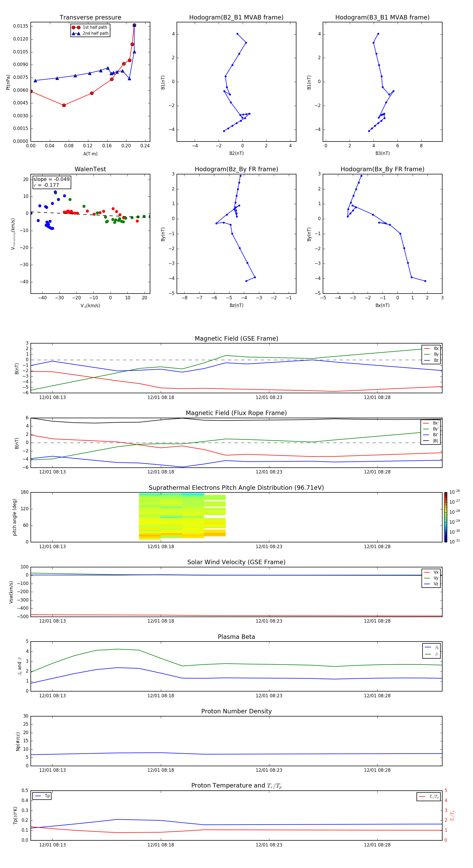Click the 'Pt(nPa)' y-axis label

[x=8, y=82]
